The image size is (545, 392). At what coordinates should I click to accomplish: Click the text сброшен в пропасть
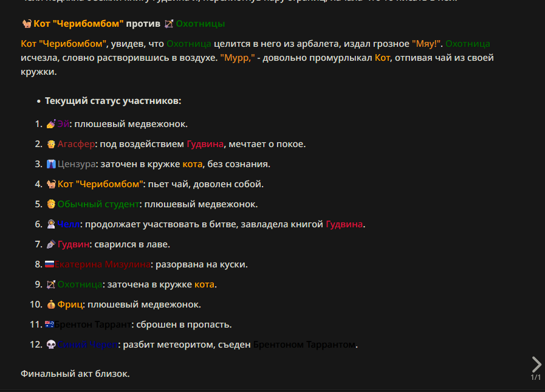(x=184, y=325)
